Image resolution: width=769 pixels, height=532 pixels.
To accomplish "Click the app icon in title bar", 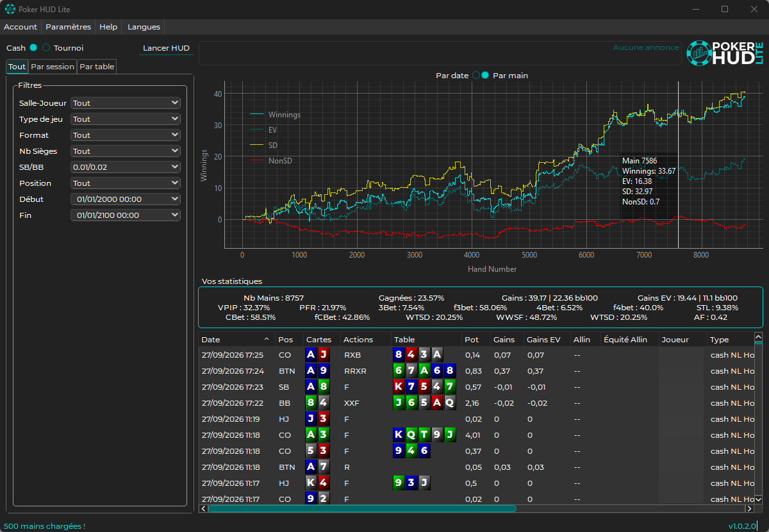I will tap(10, 9).
